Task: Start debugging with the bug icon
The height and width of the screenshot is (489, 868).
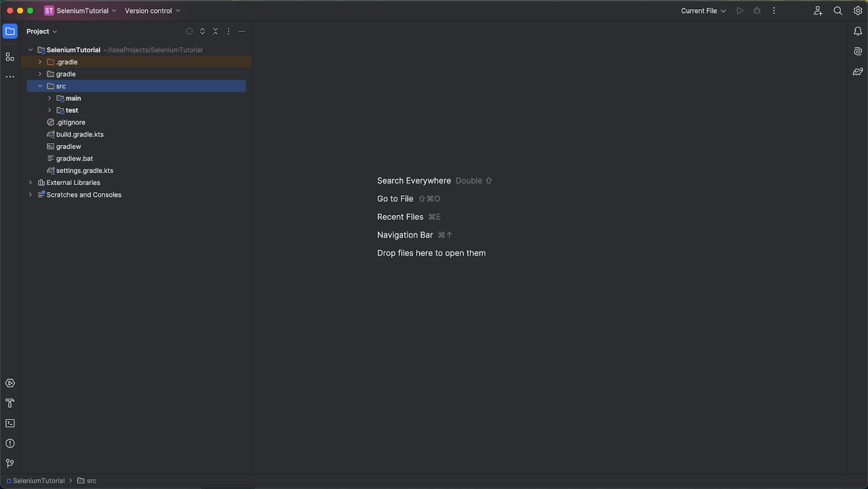Action: [x=757, y=10]
